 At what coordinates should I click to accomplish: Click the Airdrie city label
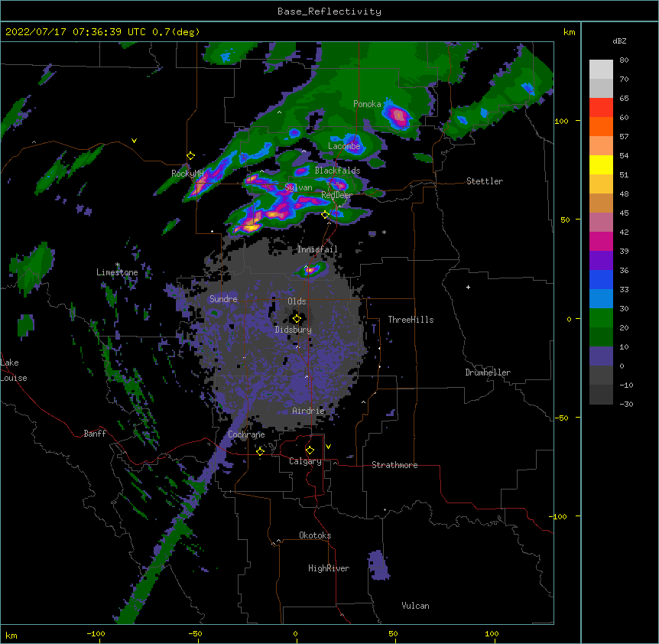coord(309,411)
